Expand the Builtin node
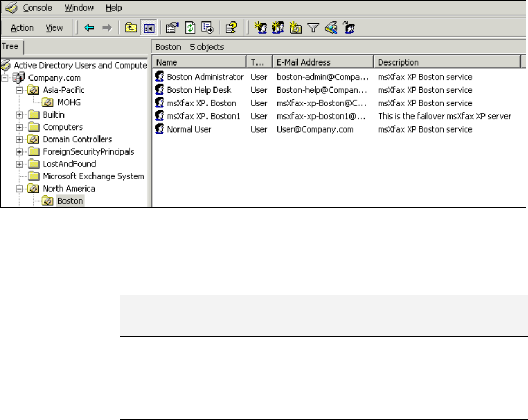This screenshot has height=420, width=528. [x=19, y=115]
